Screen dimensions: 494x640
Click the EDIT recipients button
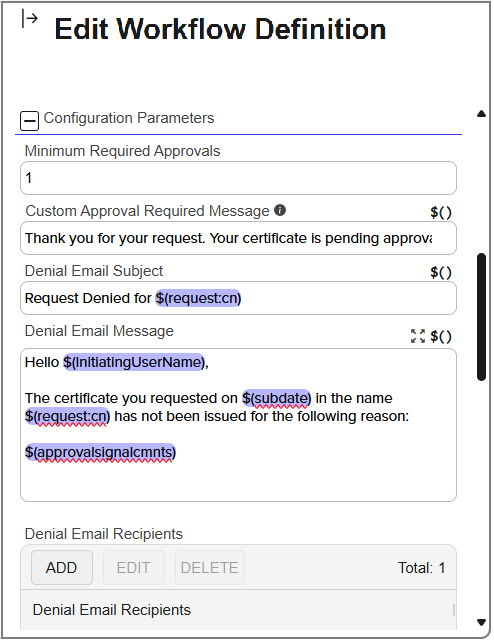tap(134, 567)
